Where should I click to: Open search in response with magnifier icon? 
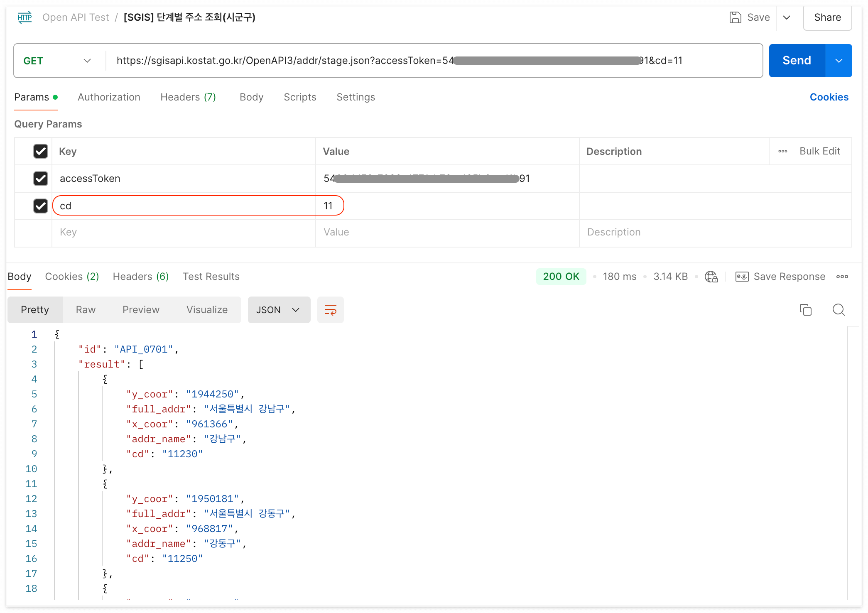[x=839, y=310]
